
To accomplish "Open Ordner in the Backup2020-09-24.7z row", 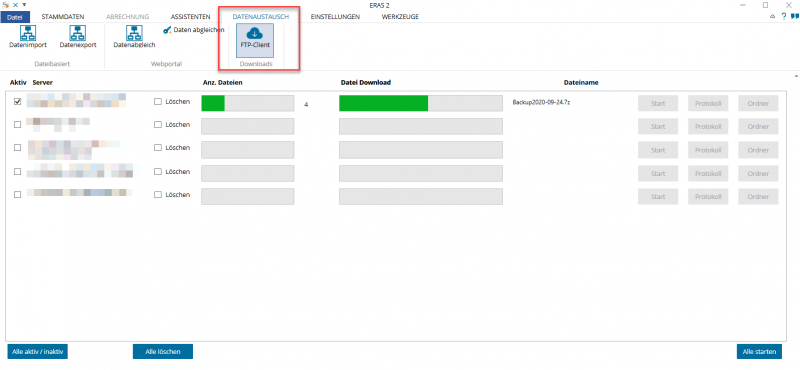I will point(758,104).
